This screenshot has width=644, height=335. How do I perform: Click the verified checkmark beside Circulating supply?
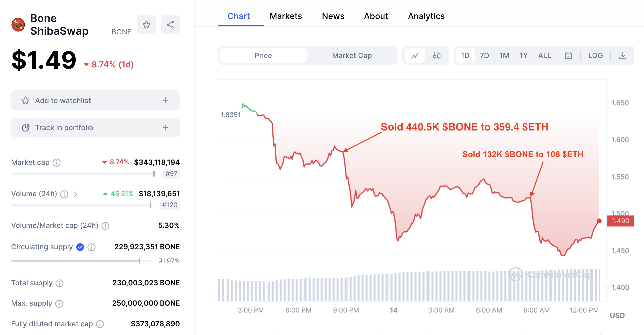[x=80, y=247]
